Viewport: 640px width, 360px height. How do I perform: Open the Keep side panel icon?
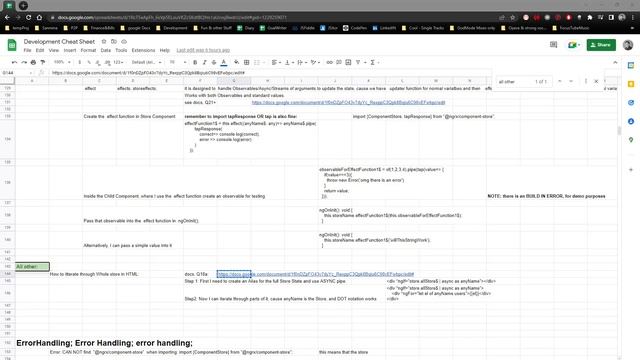(x=631, y=84)
